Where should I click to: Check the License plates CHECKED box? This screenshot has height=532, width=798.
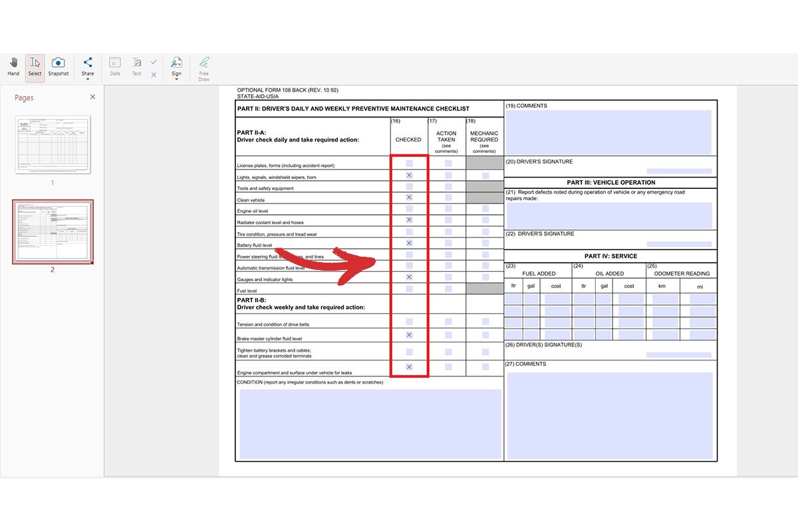[x=409, y=163]
